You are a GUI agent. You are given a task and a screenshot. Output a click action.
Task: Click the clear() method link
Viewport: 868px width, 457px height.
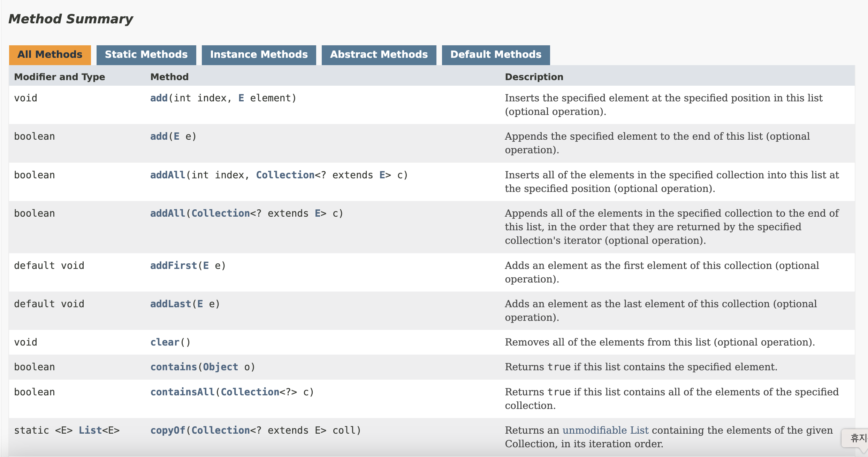pyautogui.click(x=165, y=342)
